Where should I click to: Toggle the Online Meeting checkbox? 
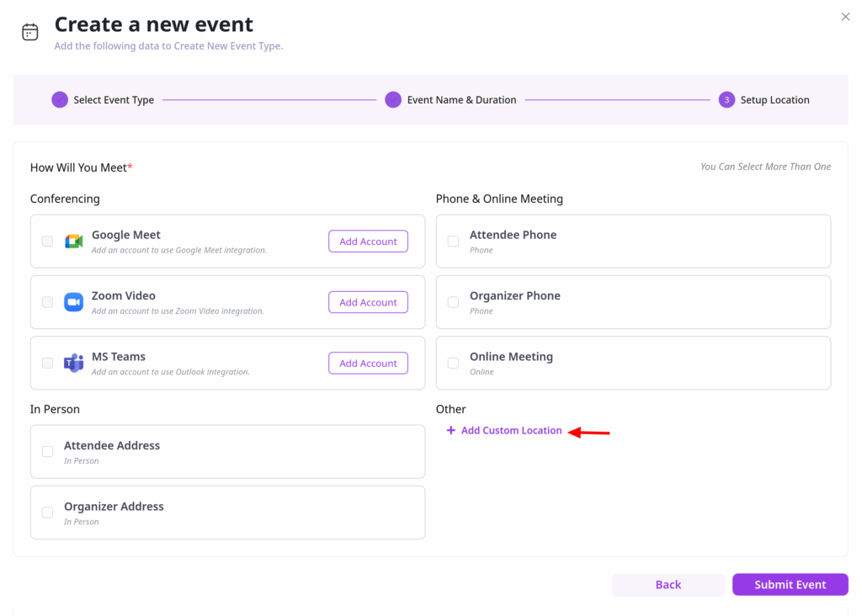454,364
